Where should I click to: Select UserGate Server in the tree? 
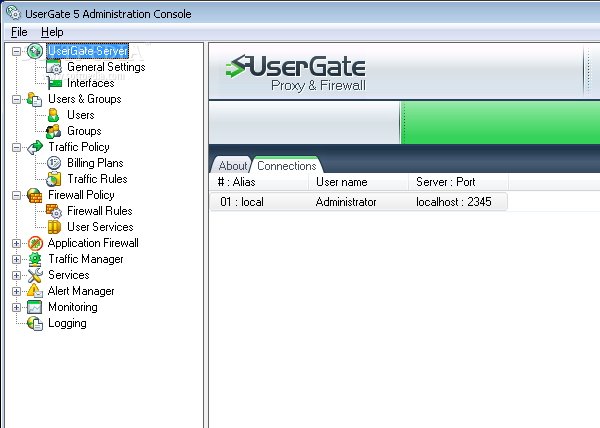(x=88, y=51)
